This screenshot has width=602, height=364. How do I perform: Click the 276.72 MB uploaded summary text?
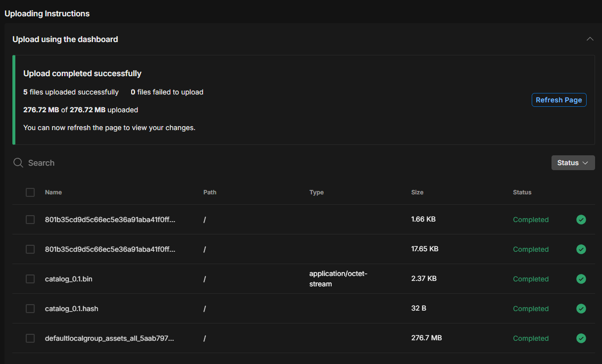81,110
